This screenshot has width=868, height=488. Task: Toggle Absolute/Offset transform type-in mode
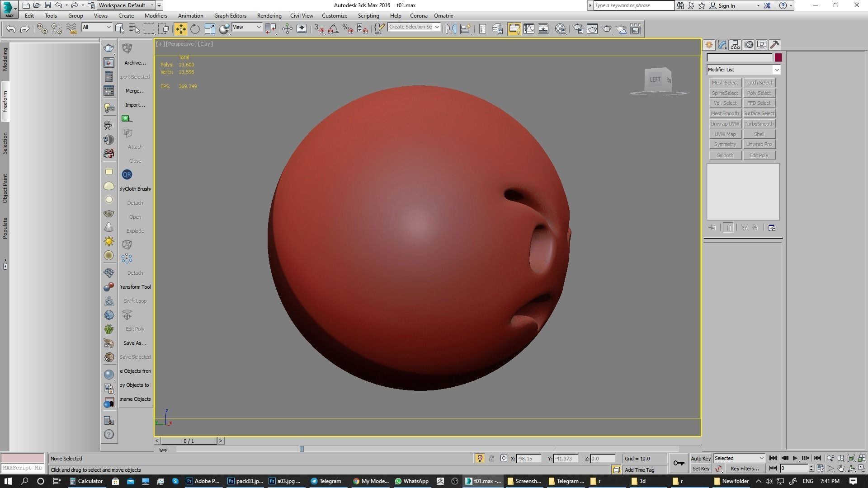click(x=504, y=458)
